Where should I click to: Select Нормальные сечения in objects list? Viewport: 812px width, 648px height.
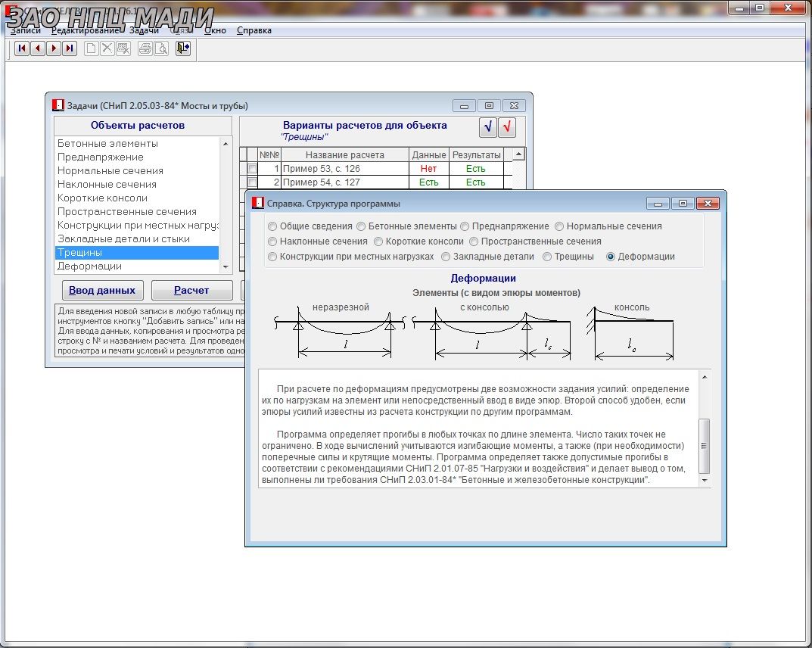(x=137, y=170)
